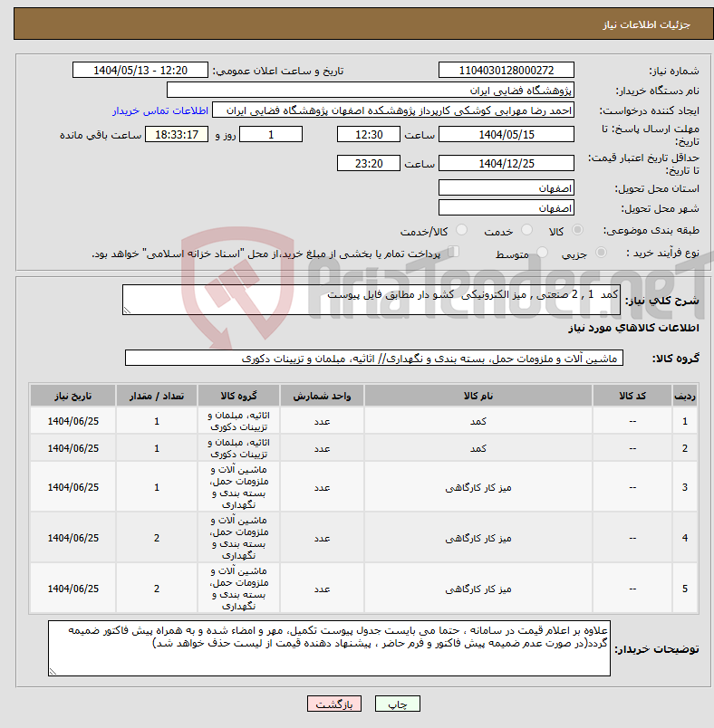Click the گروه کالا field

374,358
